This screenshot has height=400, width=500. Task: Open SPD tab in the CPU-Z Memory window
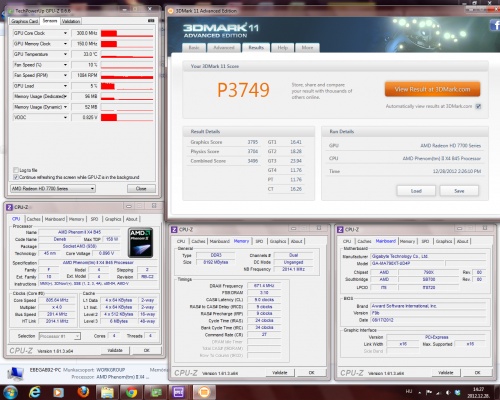click(x=259, y=241)
